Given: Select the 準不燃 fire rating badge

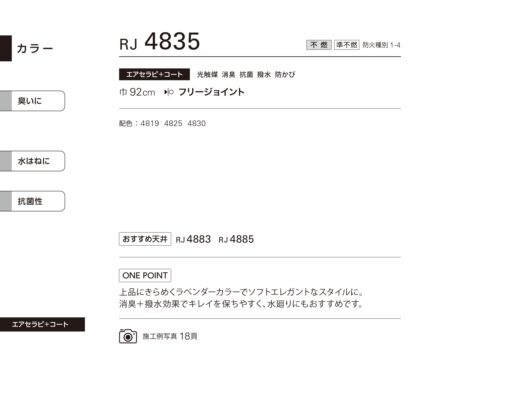Looking at the screenshot, I should [346, 45].
